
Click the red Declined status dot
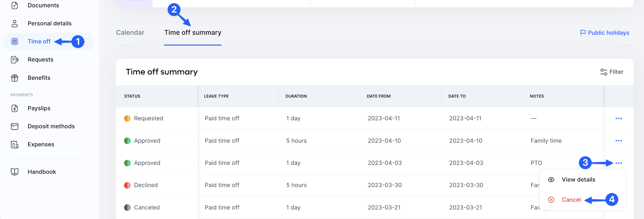point(127,185)
